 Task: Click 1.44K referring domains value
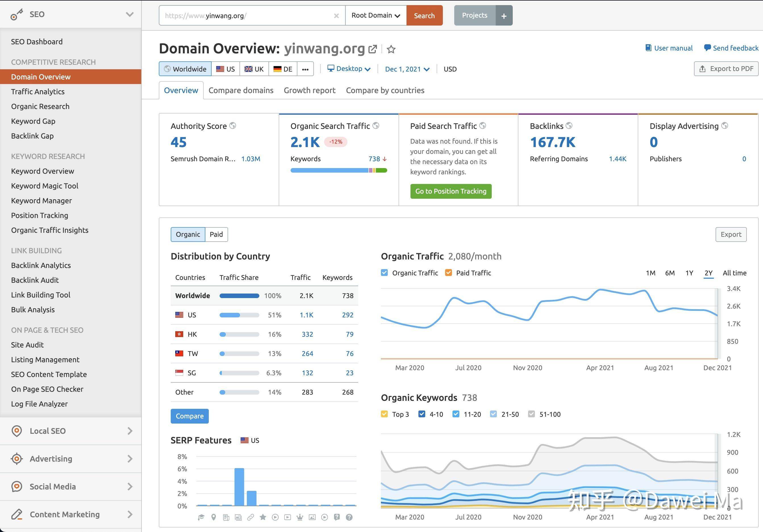[x=618, y=159]
